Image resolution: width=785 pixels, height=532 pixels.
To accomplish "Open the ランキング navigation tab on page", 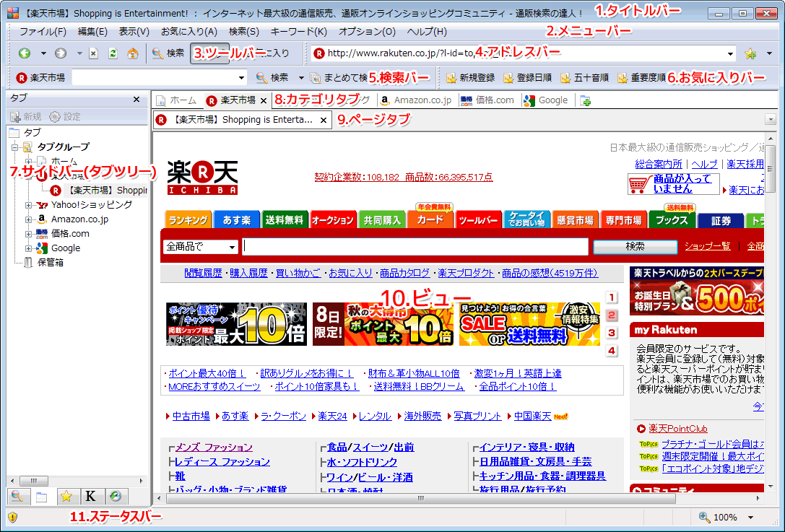I will [x=188, y=219].
